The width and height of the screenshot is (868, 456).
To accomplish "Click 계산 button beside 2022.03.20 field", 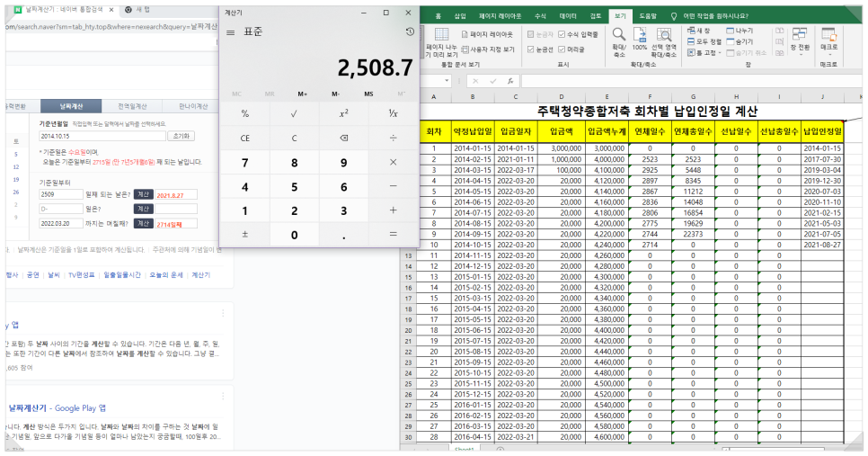I will [144, 223].
